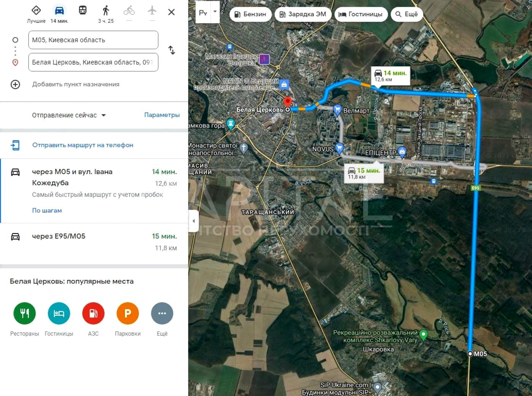Select the public transit mode icon
This screenshot has width=532, height=396.
(x=83, y=10)
